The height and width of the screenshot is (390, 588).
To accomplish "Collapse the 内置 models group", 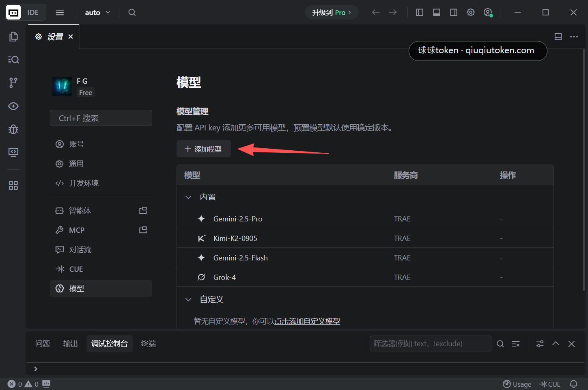I will tap(188, 197).
